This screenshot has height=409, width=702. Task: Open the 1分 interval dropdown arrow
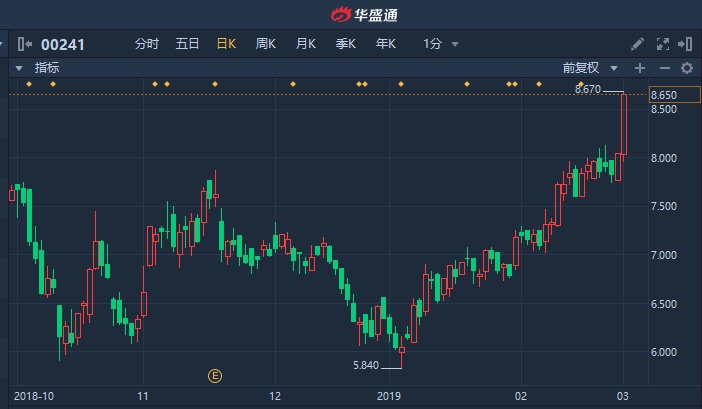click(455, 44)
